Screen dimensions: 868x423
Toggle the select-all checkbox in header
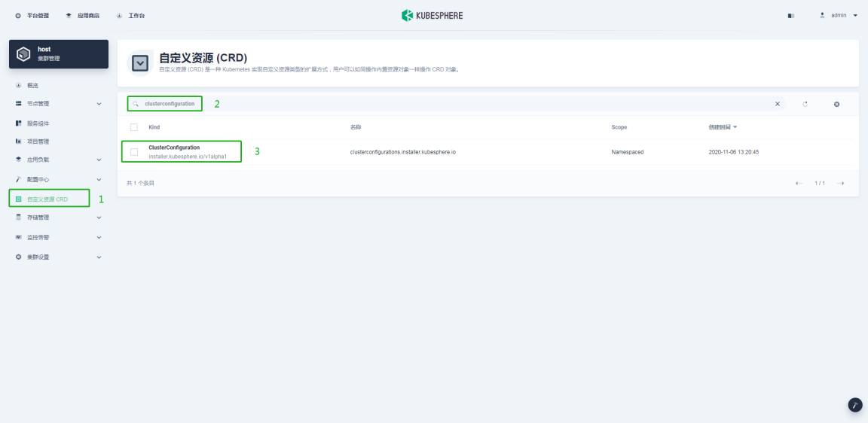pyautogui.click(x=134, y=127)
